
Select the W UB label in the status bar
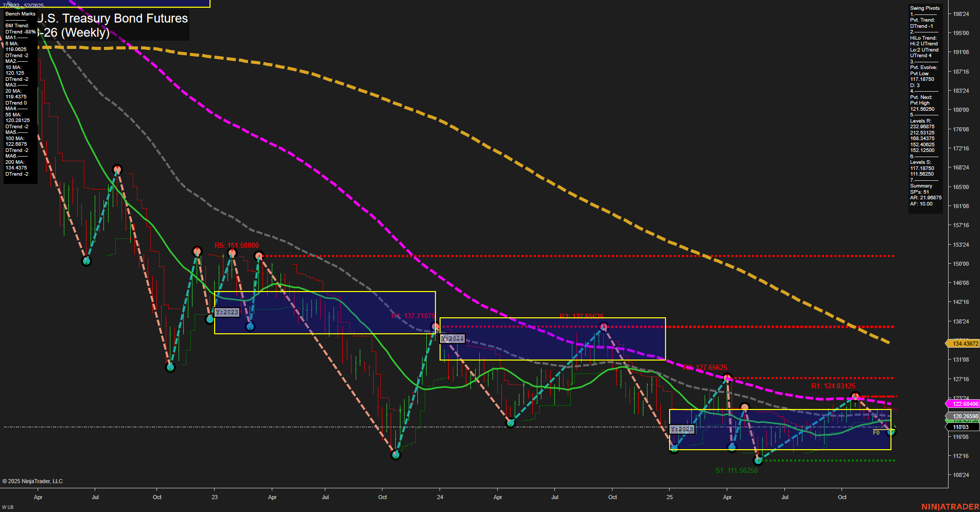(x=7, y=507)
